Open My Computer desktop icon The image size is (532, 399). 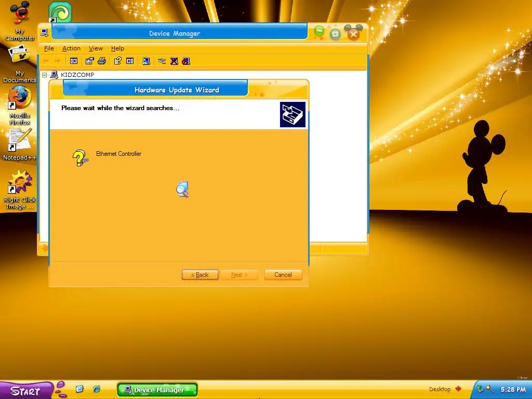click(x=20, y=21)
